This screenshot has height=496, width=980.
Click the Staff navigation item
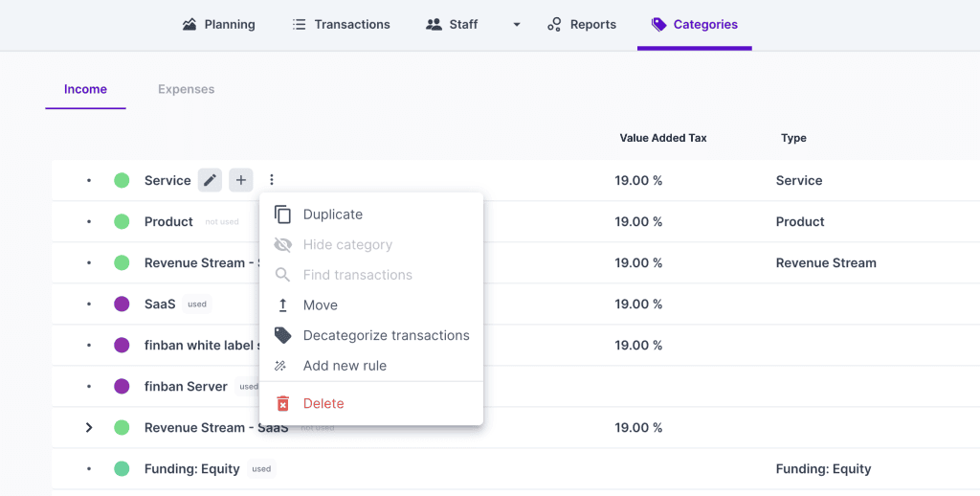pos(452,25)
